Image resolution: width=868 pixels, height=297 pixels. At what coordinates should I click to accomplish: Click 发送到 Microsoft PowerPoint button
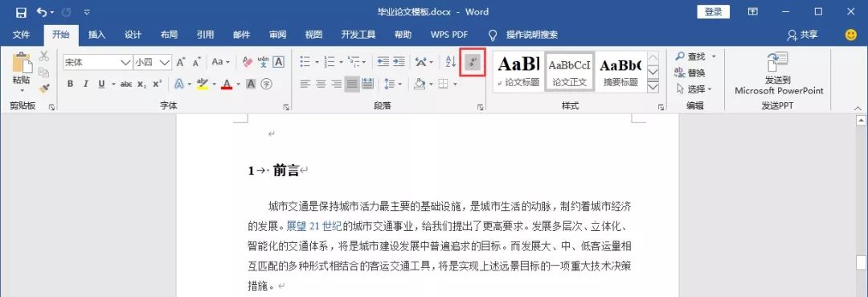[x=779, y=74]
